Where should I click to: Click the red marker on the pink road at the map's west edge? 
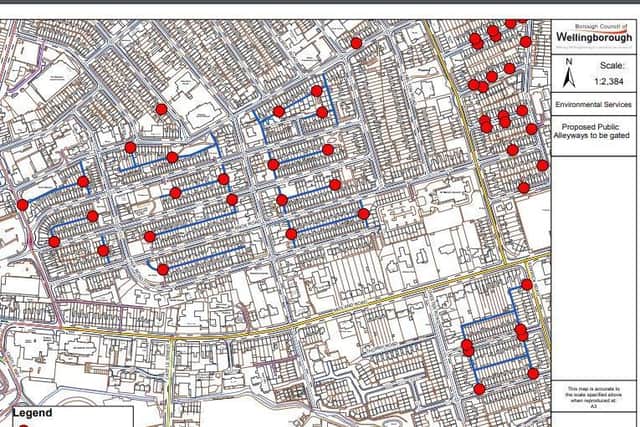point(22,205)
